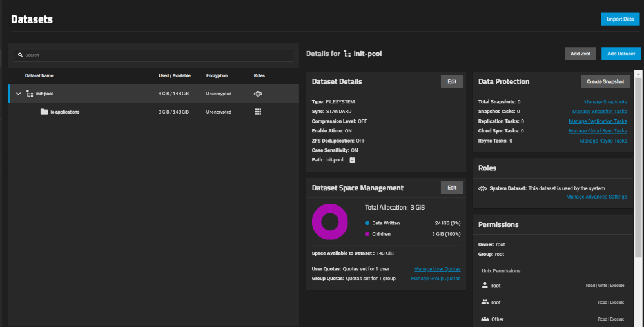Click the Add Zvol button

(x=580, y=54)
